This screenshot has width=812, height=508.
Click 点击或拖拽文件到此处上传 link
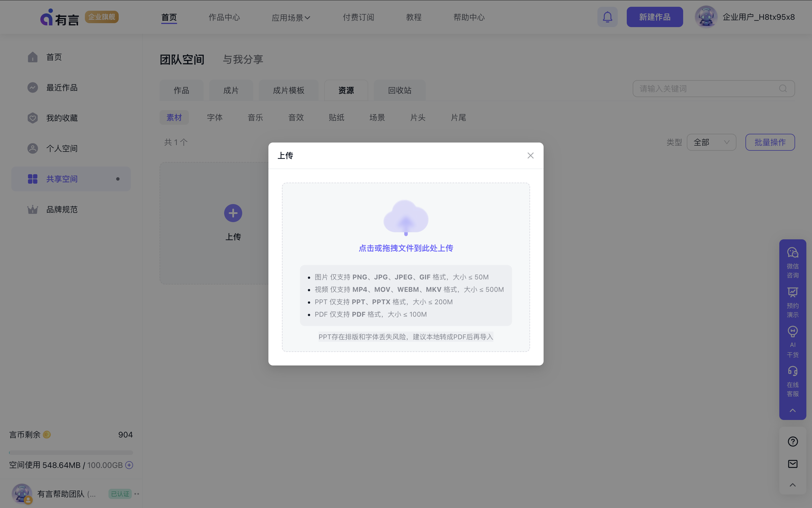pyautogui.click(x=406, y=248)
